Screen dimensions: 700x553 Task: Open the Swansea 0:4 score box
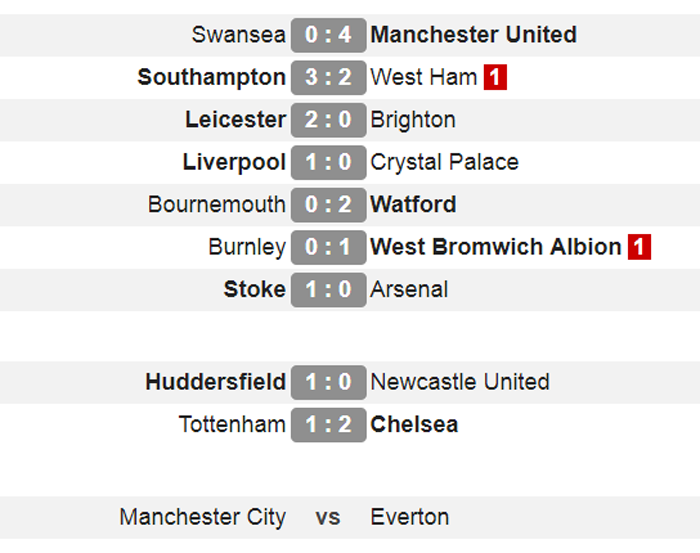329,35
